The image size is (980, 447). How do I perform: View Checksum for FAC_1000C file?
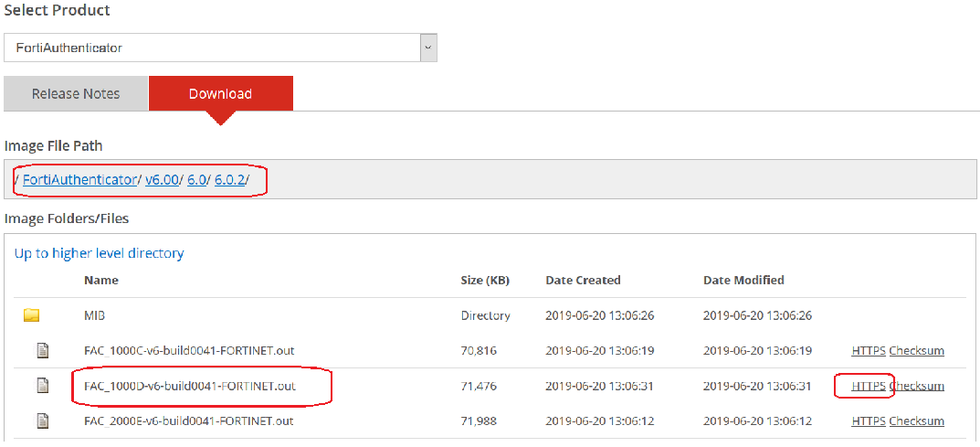tap(916, 350)
